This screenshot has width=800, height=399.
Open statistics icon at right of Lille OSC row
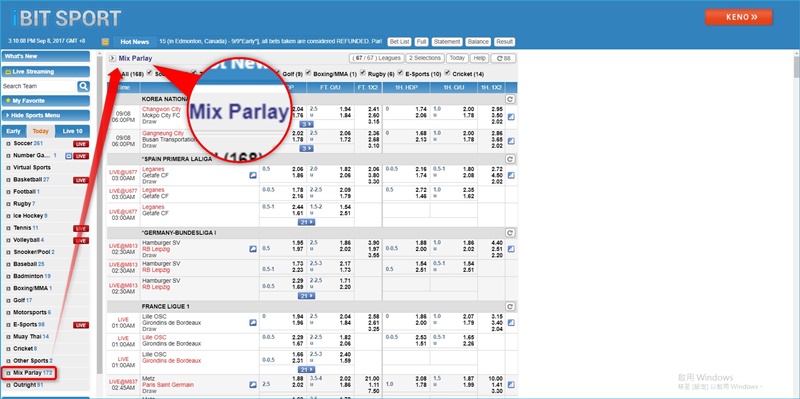pos(511,322)
